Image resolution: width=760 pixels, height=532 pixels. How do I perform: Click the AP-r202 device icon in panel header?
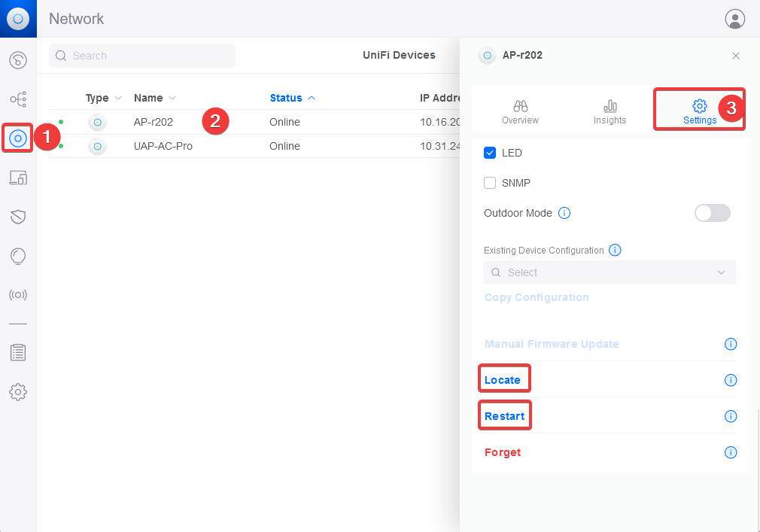click(487, 56)
